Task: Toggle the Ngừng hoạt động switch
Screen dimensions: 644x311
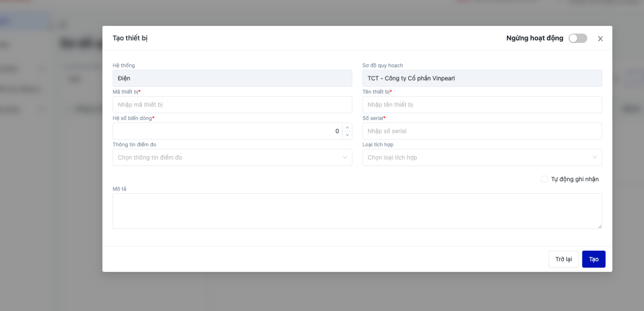Action: click(577, 38)
